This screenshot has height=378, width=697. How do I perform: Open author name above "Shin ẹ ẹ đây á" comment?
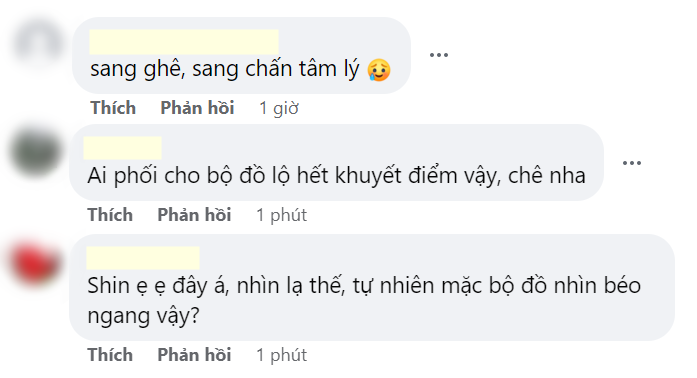[x=143, y=258]
